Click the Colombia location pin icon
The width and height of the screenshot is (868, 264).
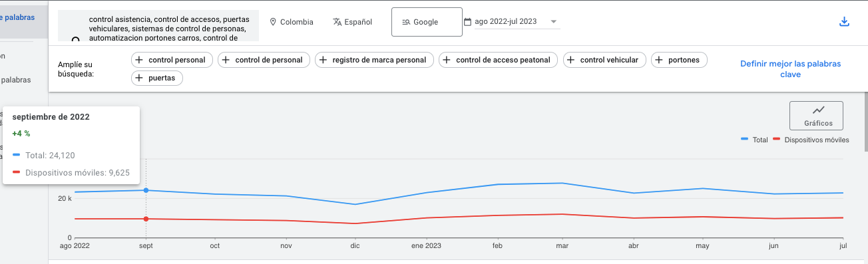tap(273, 22)
